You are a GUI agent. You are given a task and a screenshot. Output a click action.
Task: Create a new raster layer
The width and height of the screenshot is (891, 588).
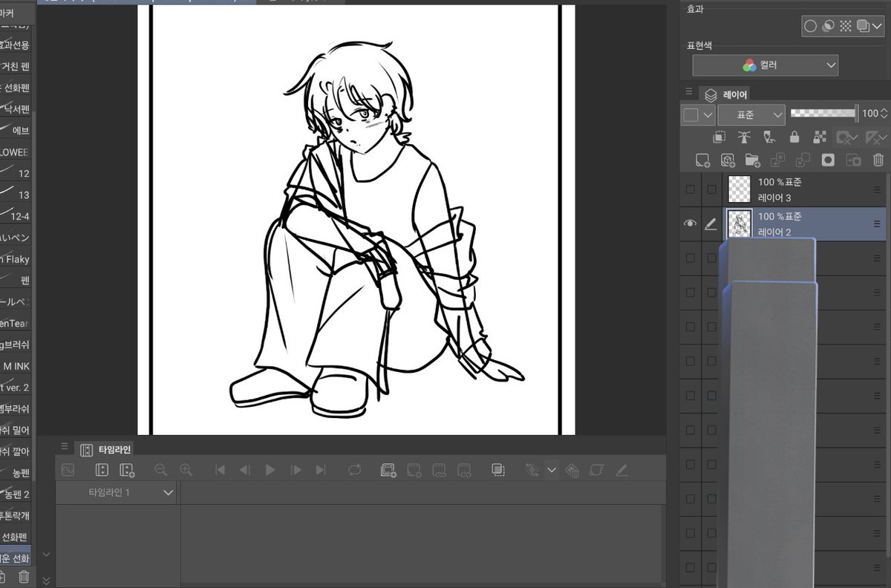702,160
